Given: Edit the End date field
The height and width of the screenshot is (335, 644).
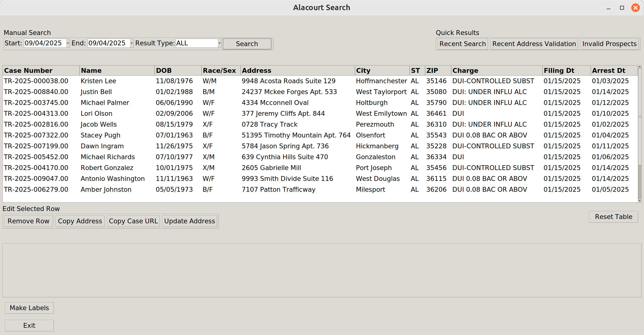Looking at the screenshot, I should [109, 43].
